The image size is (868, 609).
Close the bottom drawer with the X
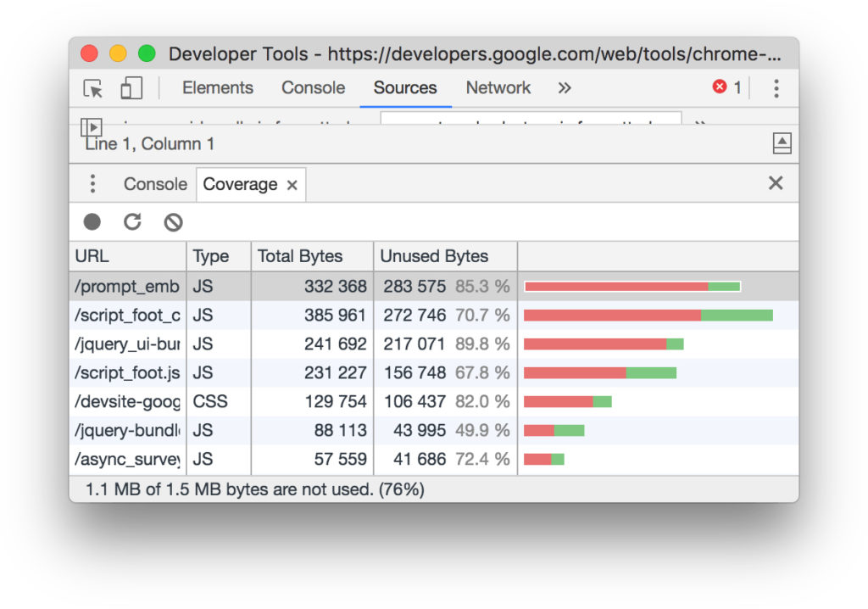coord(776,183)
